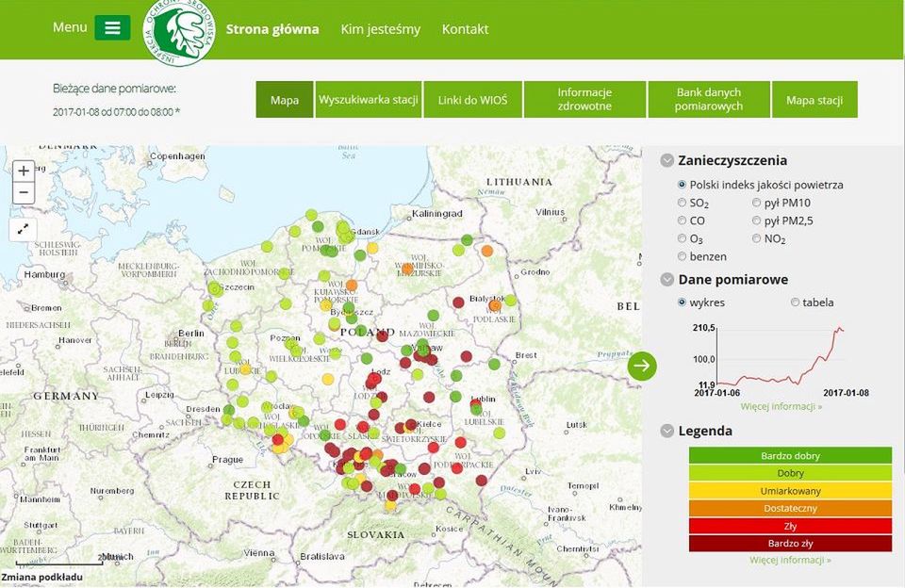905x588 pixels.
Task: Click the green station marker near Gdańsk
Action: pos(342,227)
